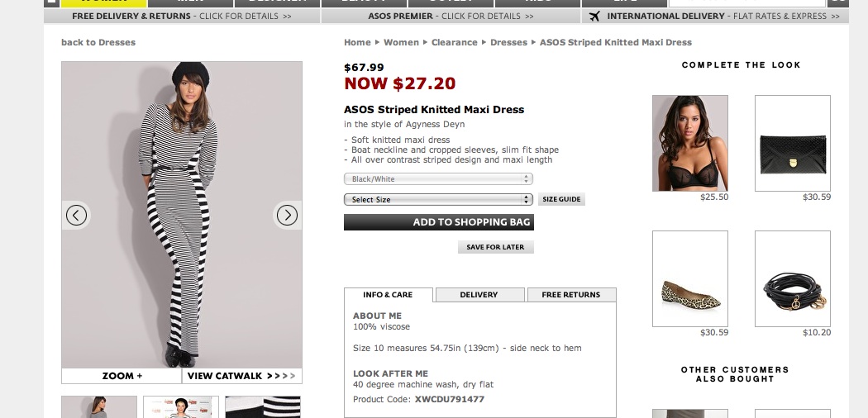
Task: Switch to the Free Returns tab
Action: [x=571, y=295]
